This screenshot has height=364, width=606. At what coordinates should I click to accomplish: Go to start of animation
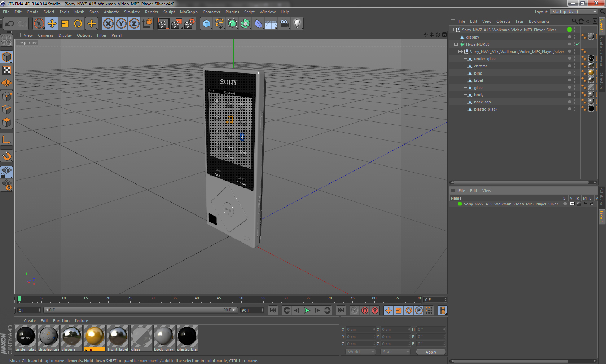pyautogui.click(x=273, y=310)
